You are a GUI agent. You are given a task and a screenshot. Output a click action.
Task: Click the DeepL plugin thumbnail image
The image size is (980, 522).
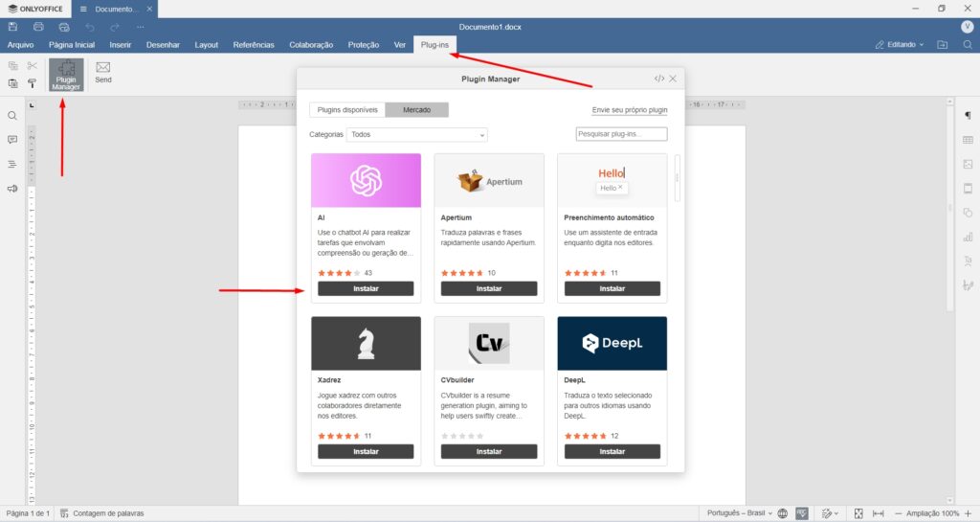coord(612,343)
